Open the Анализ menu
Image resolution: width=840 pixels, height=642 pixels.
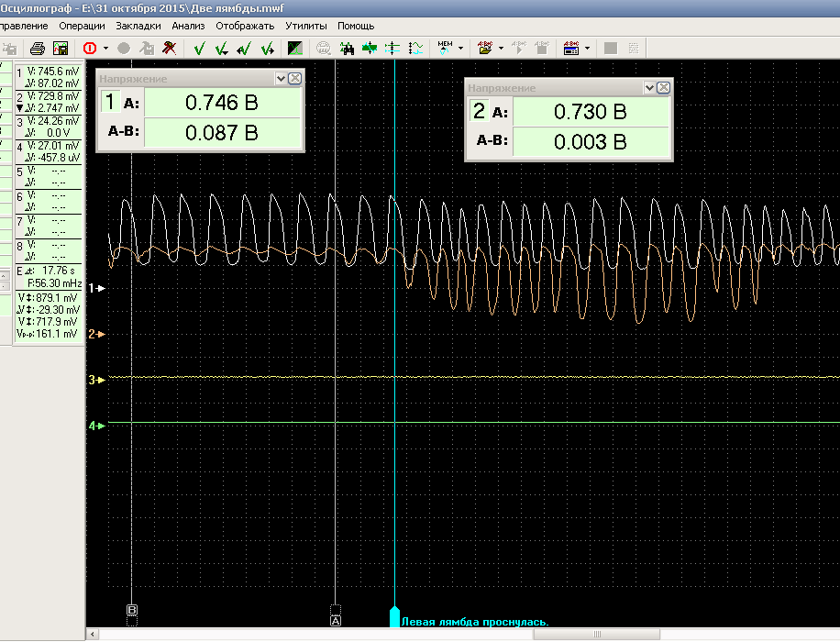[188, 26]
